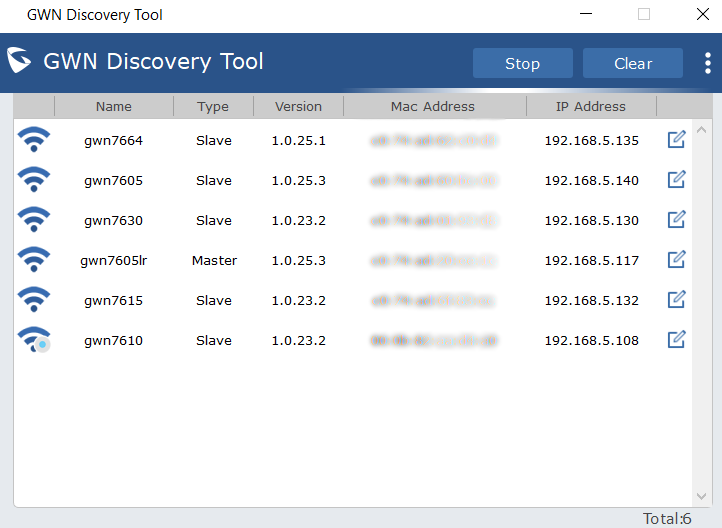
Task: Sort by the Version column header
Action: pos(298,106)
